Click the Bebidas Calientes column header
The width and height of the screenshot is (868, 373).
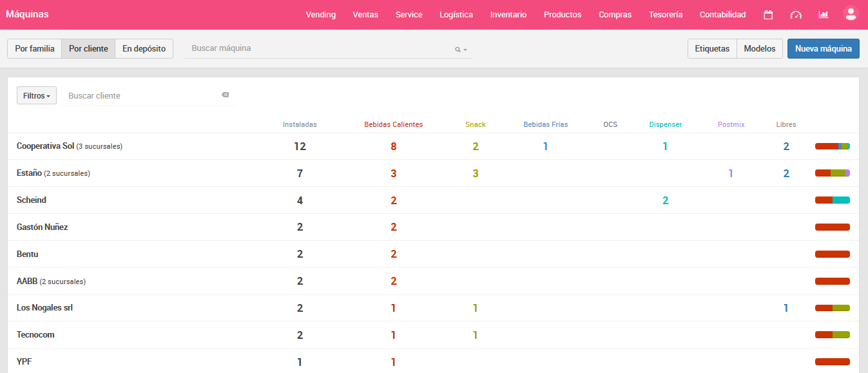(394, 124)
